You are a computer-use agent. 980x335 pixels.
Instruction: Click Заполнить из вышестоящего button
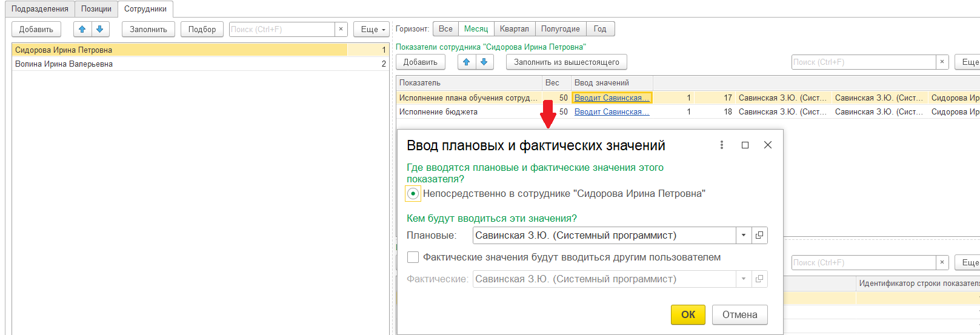pos(566,62)
